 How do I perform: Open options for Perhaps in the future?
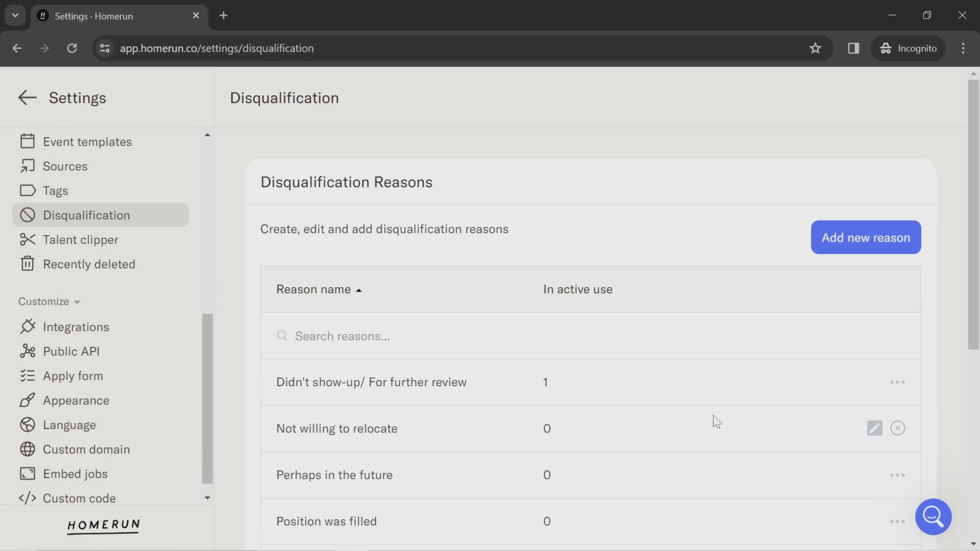pyautogui.click(x=898, y=475)
